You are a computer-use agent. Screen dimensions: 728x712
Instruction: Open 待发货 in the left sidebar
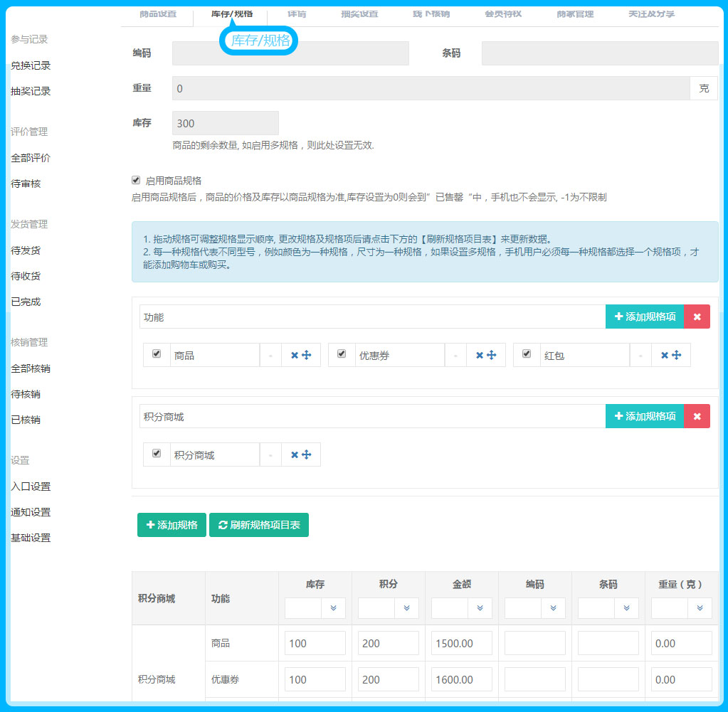26,250
